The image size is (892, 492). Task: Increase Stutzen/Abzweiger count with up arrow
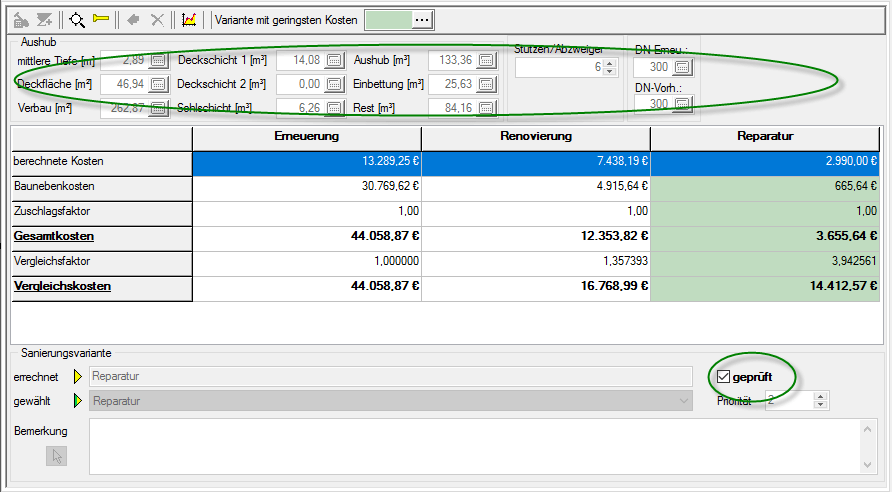611,62
